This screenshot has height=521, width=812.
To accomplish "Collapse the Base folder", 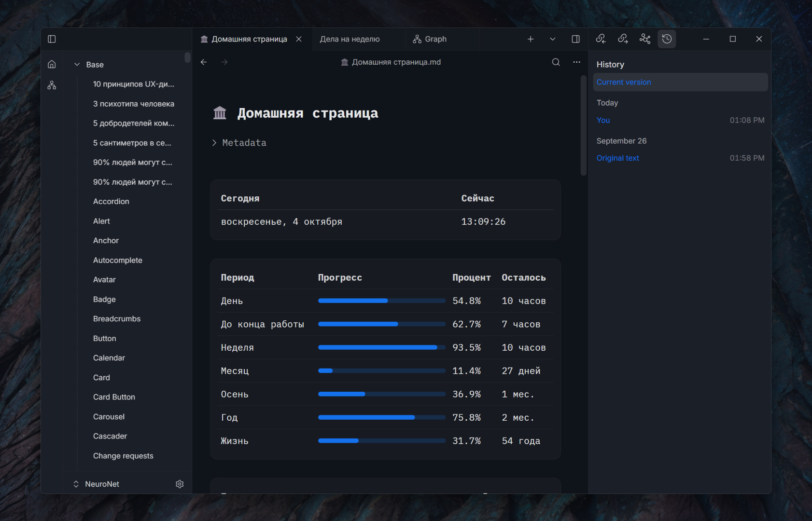I will tap(77, 65).
